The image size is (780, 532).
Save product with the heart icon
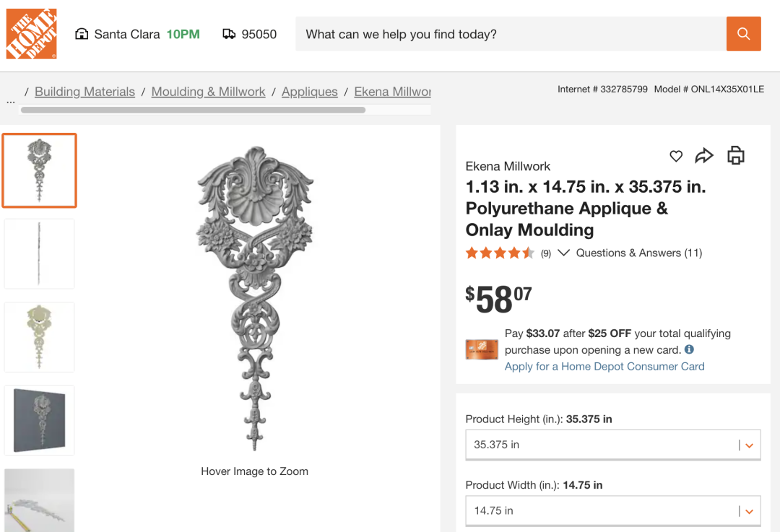tap(676, 156)
